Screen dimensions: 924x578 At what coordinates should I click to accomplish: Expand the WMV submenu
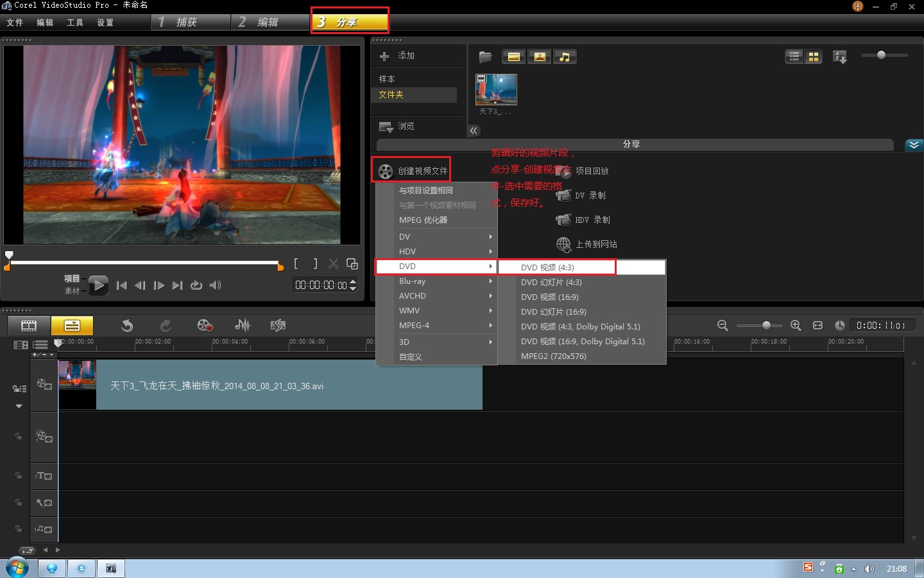[437, 311]
